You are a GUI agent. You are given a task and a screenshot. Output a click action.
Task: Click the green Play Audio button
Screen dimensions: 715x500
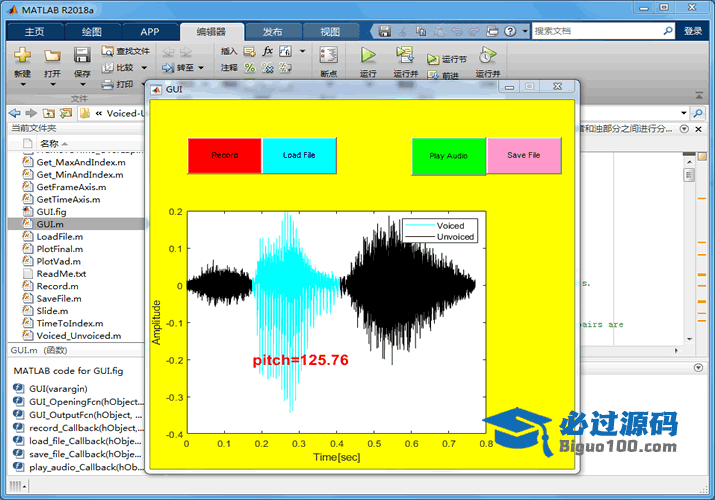coord(449,156)
